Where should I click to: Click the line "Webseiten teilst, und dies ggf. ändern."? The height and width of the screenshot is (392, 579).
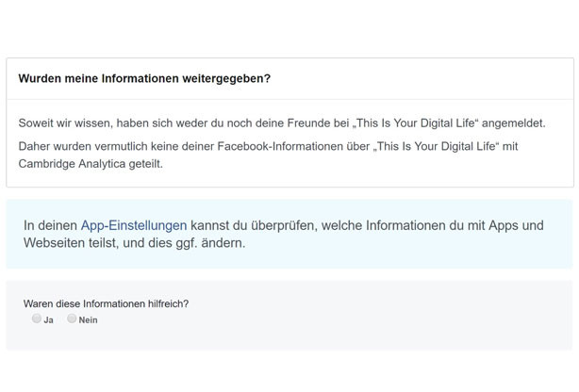(x=135, y=243)
